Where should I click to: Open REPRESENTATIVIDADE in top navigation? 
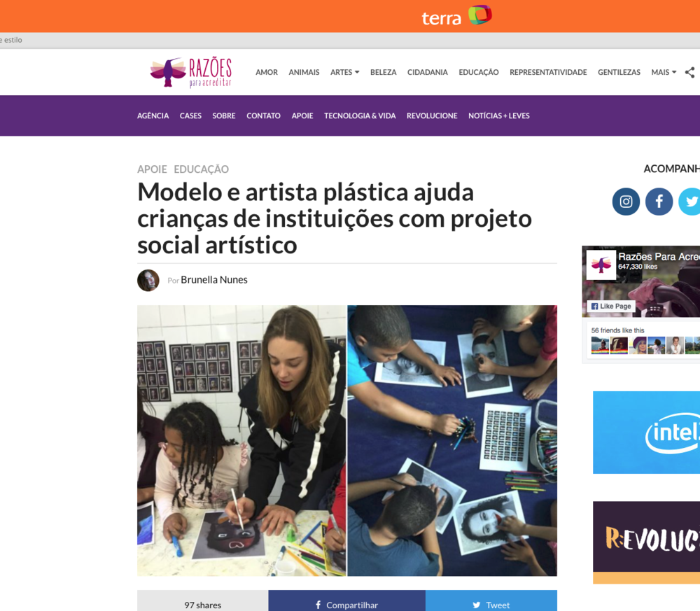click(x=548, y=72)
